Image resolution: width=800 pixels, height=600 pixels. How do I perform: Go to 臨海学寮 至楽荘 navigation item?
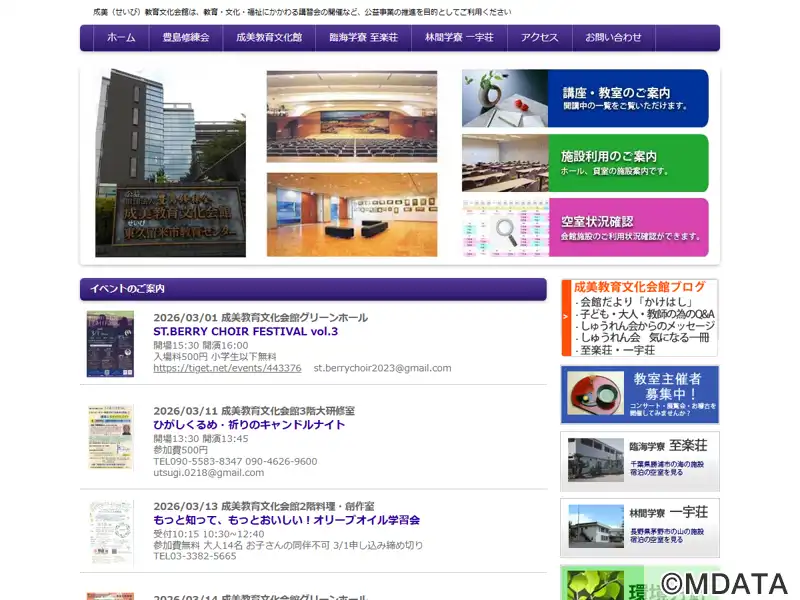point(363,38)
